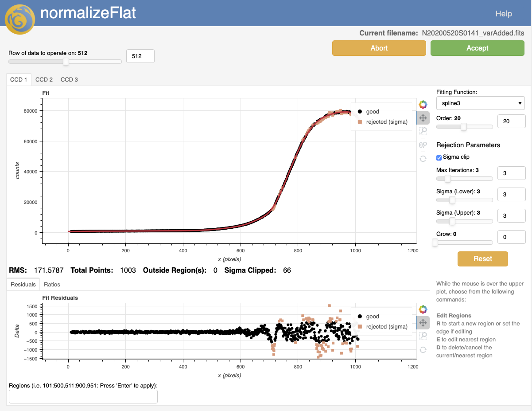Switch to the CCD 1 tab
This screenshot has height=411, width=532.
pos(19,80)
